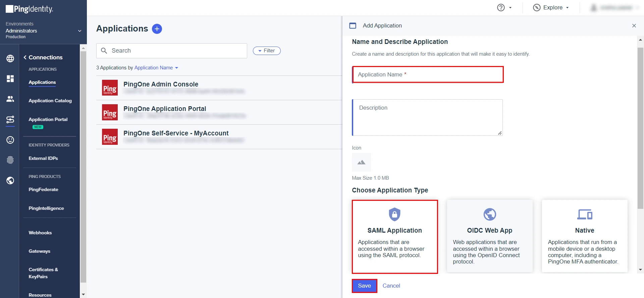Save the new application

364,286
